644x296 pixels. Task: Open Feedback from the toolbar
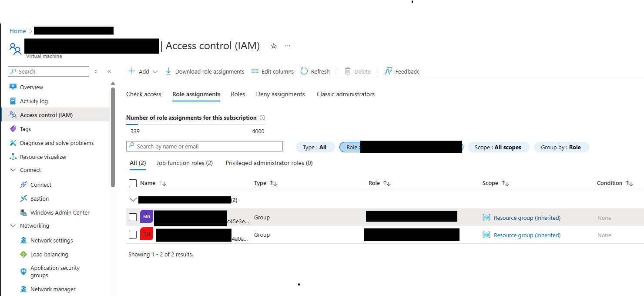click(x=402, y=71)
